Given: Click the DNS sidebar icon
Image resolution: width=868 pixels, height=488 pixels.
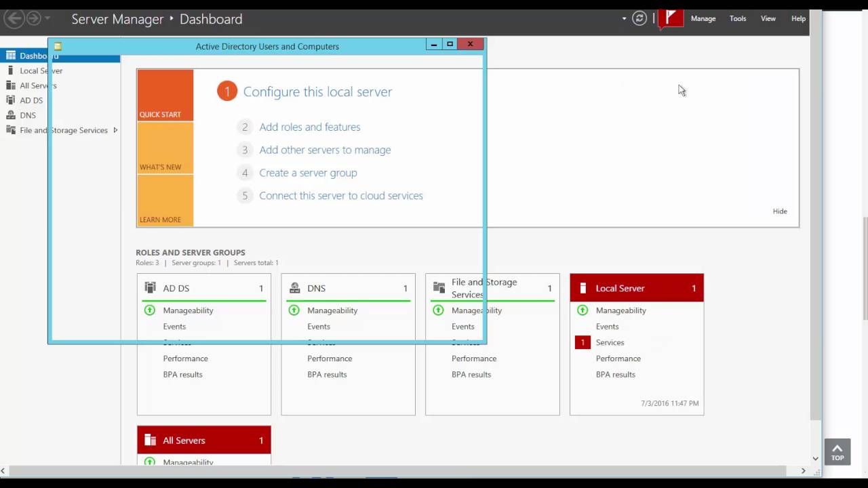Looking at the screenshot, I should pos(10,115).
